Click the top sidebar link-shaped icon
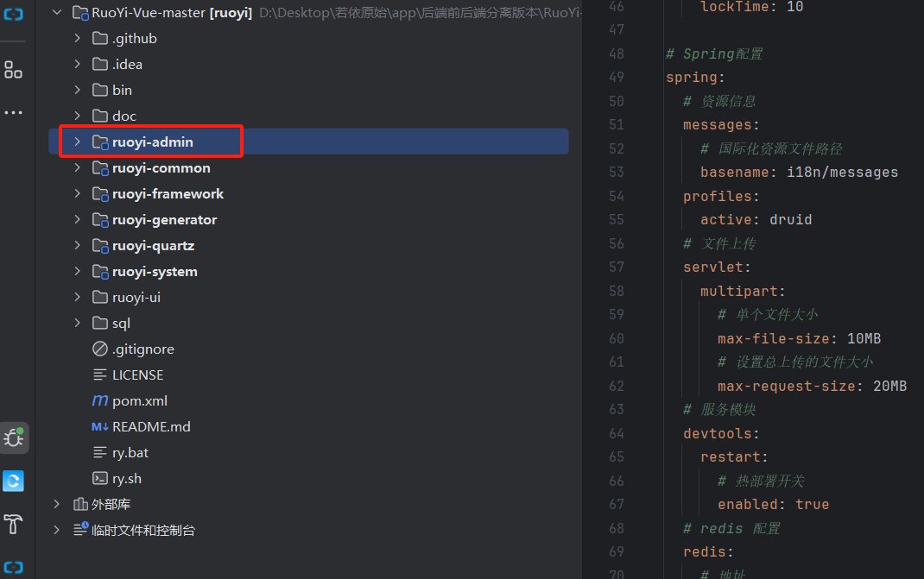 click(x=13, y=14)
